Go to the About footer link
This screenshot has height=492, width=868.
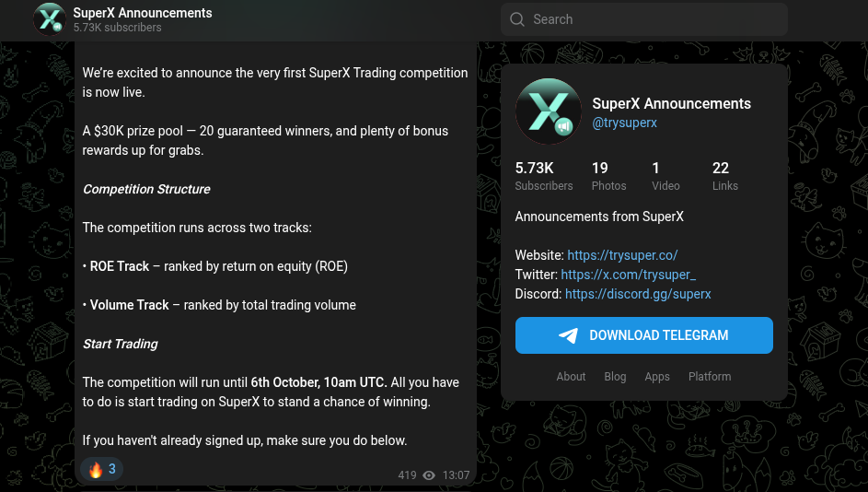(x=571, y=377)
